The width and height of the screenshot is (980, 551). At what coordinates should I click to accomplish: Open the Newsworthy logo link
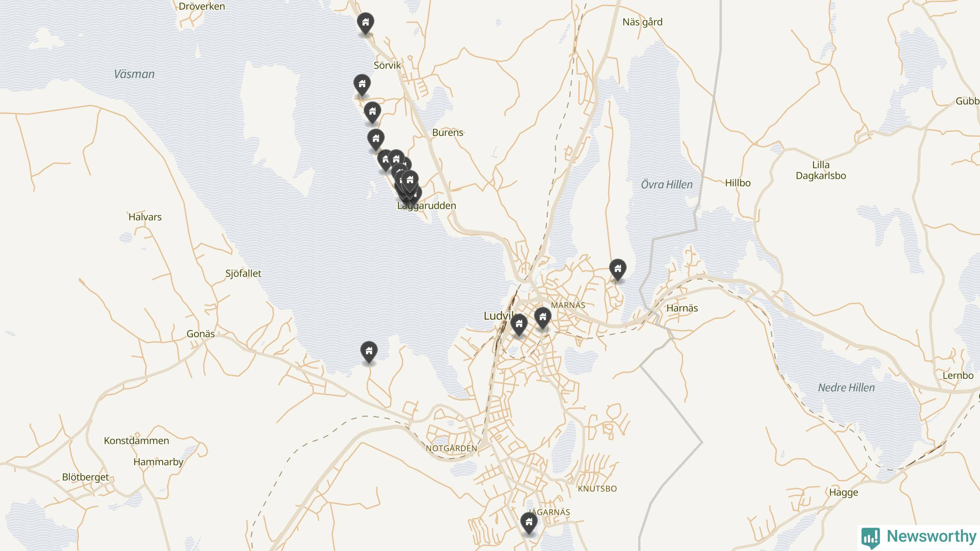pyautogui.click(x=919, y=536)
